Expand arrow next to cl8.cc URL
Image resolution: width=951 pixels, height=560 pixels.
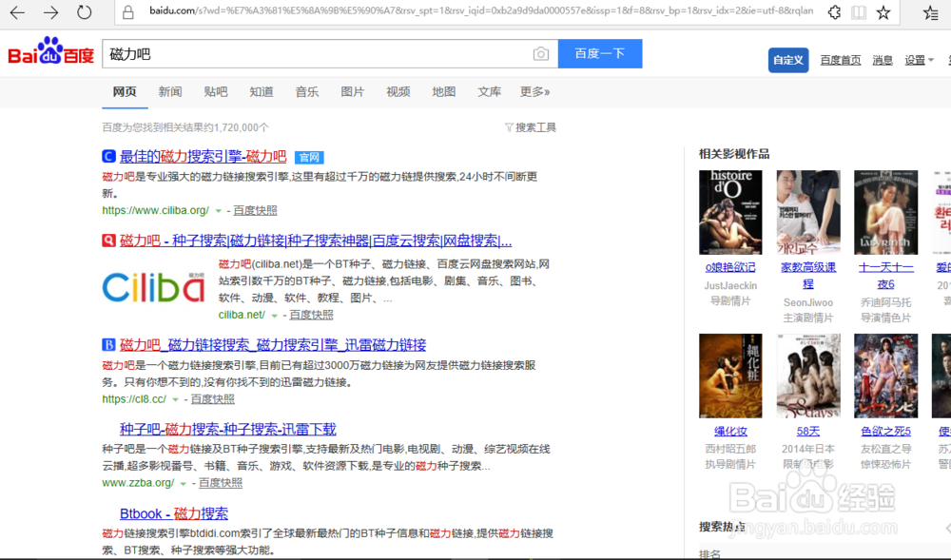(175, 399)
